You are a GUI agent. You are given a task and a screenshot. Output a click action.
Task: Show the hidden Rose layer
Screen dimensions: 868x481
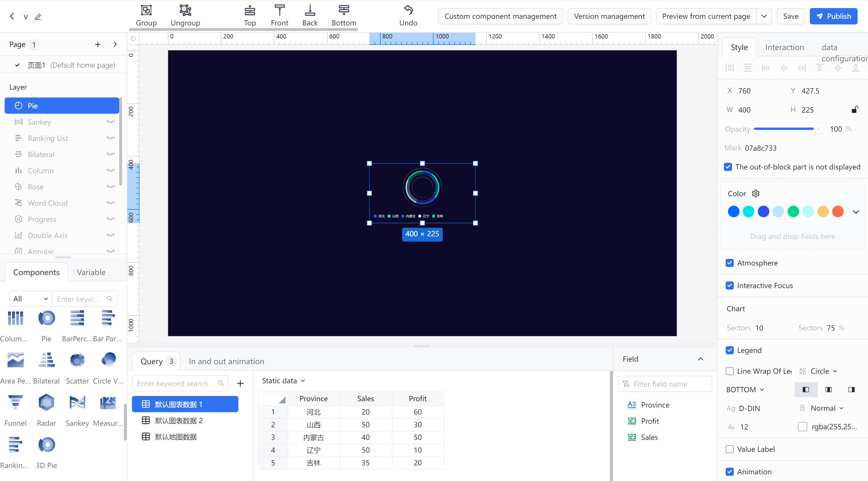click(111, 186)
